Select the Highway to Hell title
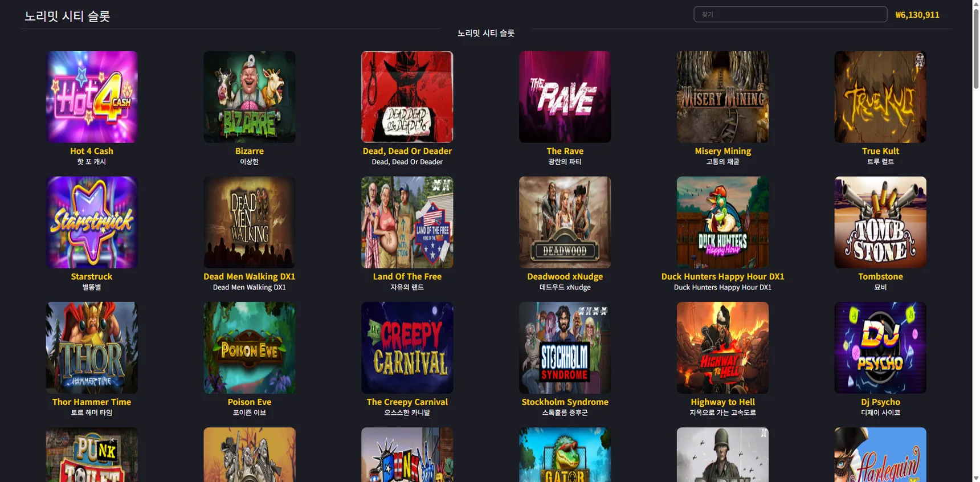This screenshot has width=980, height=482. [722, 402]
